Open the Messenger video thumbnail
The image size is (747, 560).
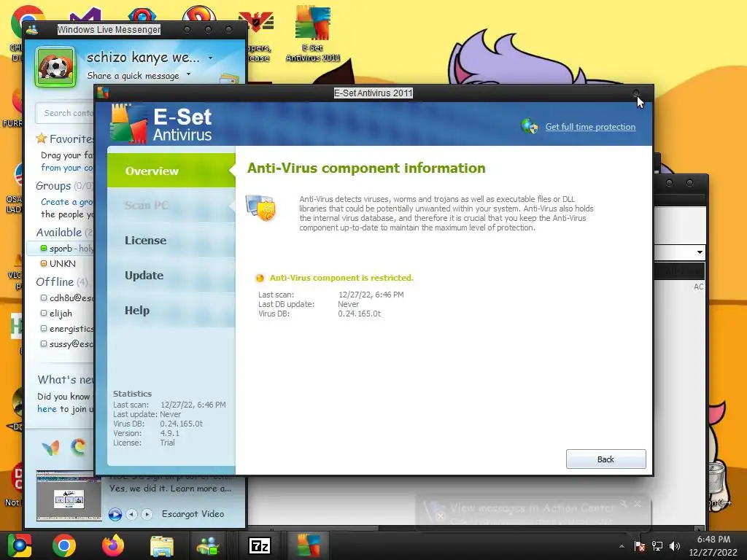(x=69, y=496)
